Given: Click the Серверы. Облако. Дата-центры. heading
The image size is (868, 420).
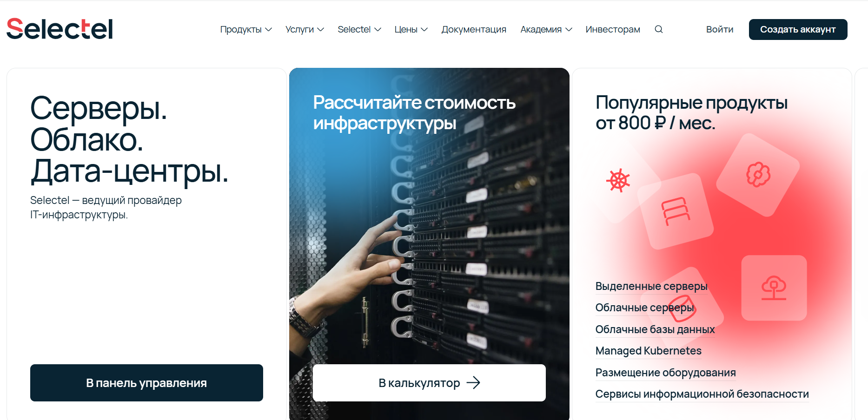Looking at the screenshot, I should [129, 139].
